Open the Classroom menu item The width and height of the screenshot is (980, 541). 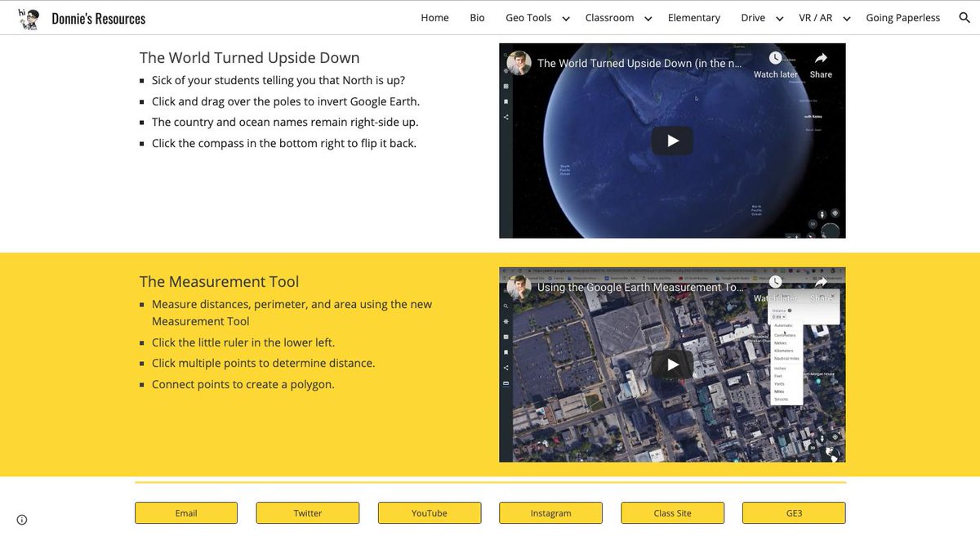point(609,17)
